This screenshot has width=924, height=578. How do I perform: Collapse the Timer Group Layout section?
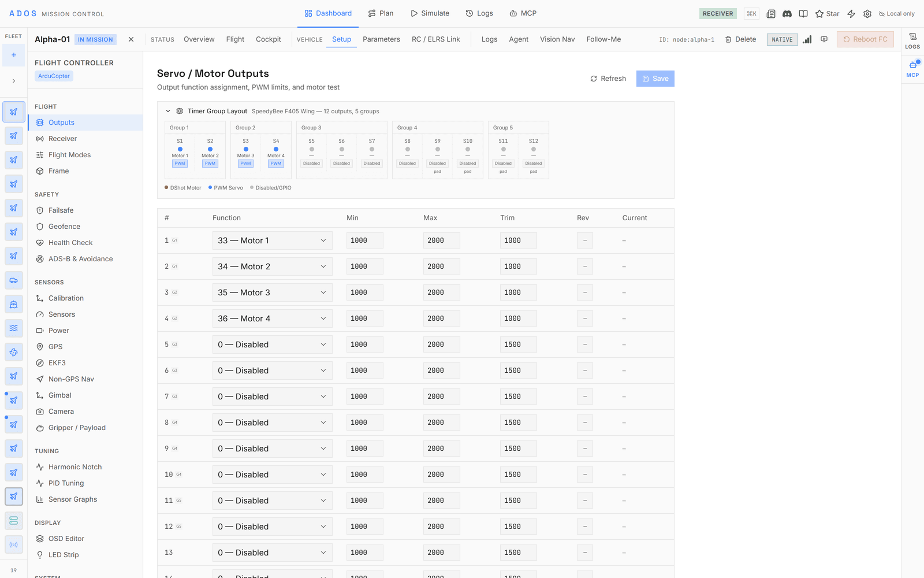(168, 111)
